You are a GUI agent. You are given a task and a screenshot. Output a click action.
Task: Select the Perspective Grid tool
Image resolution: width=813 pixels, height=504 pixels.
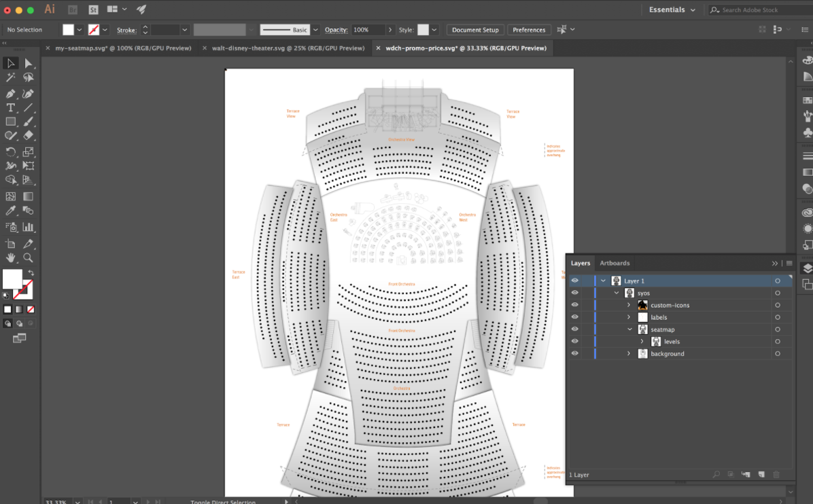[28, 180]
